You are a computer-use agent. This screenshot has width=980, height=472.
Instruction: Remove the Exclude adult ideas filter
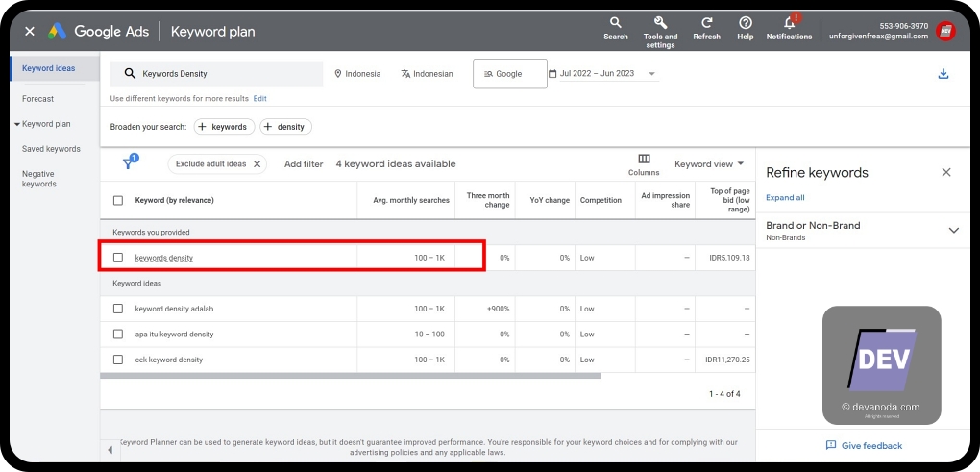coord(257,163)
